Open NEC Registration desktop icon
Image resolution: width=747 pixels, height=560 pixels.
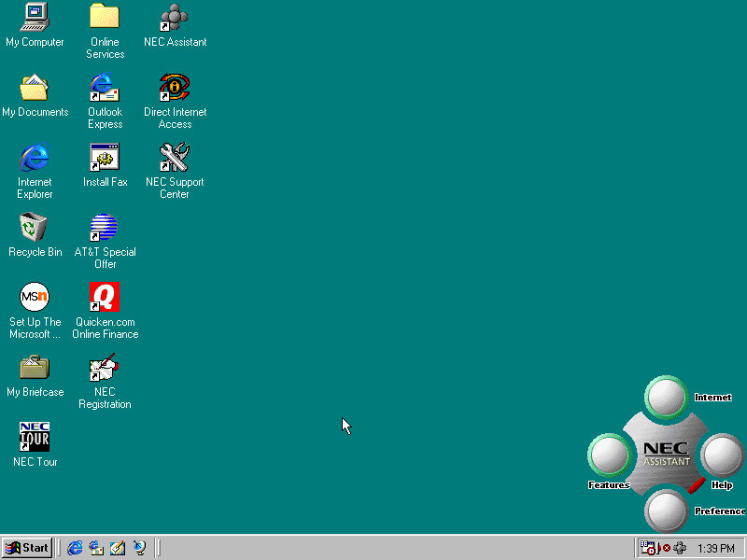[x=105, y=368]
